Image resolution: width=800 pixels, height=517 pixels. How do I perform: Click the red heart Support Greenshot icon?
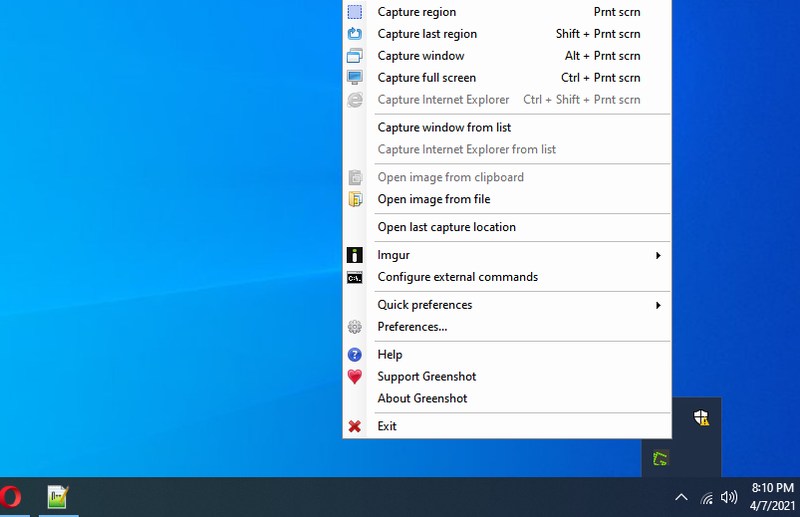click(x=355, y=377)
